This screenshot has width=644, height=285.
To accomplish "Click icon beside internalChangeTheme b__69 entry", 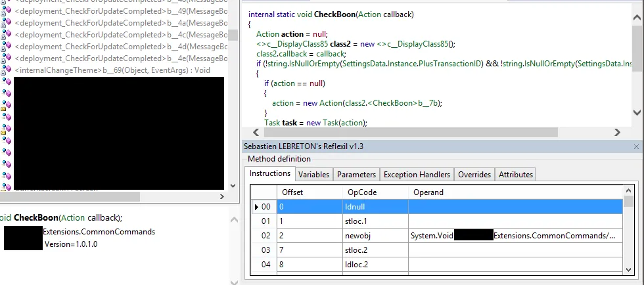I will pos(7,70).
